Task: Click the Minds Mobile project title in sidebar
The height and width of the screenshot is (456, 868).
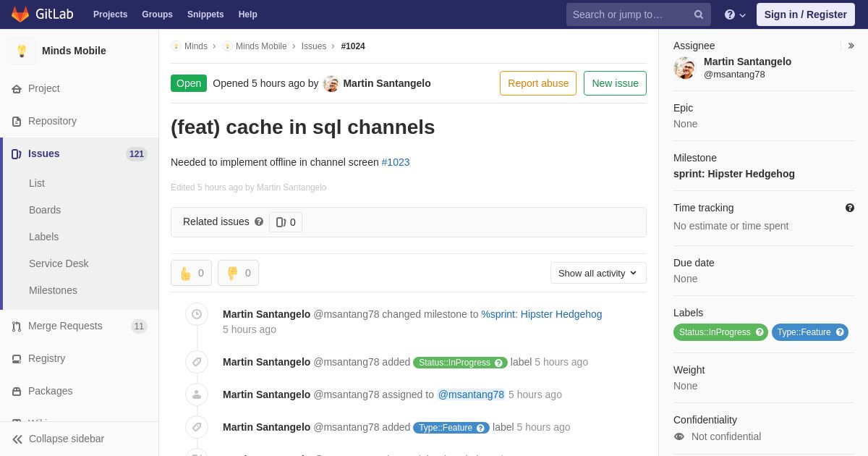Action: coord(74,51)
